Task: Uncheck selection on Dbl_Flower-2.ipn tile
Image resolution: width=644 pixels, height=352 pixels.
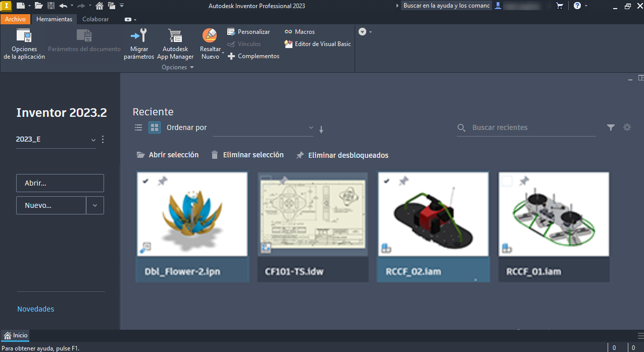Action: tap(146, 181)
